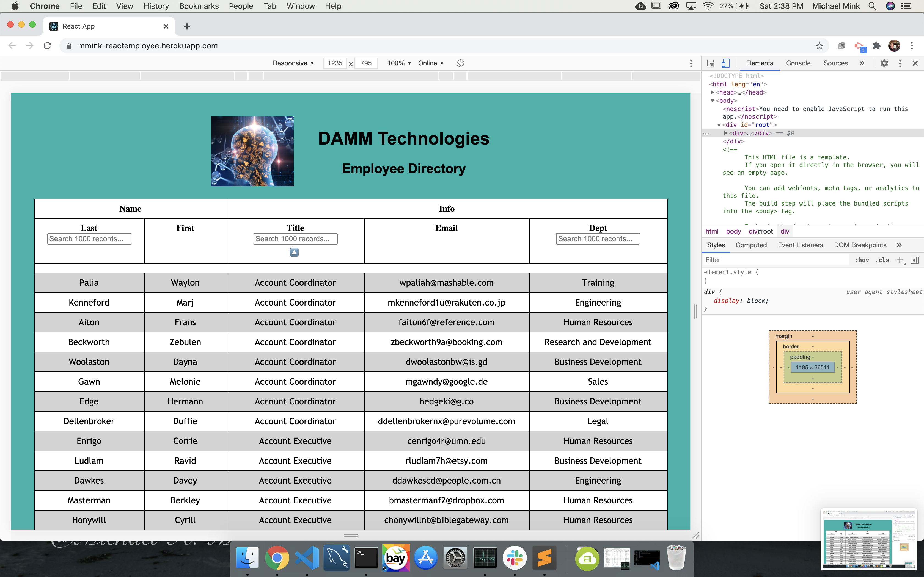Click the inspect element picker icon

pos(711,63)
